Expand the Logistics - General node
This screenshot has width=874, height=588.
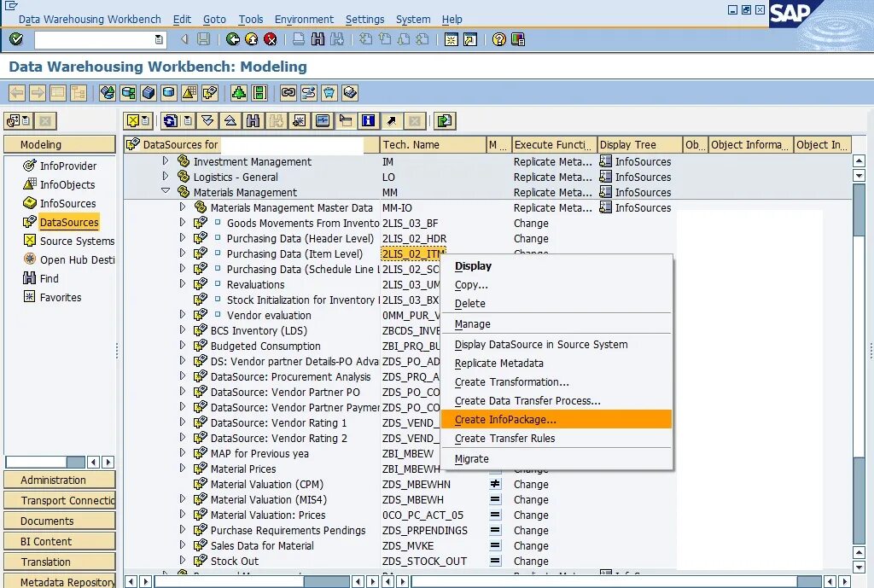click(165, 176)
